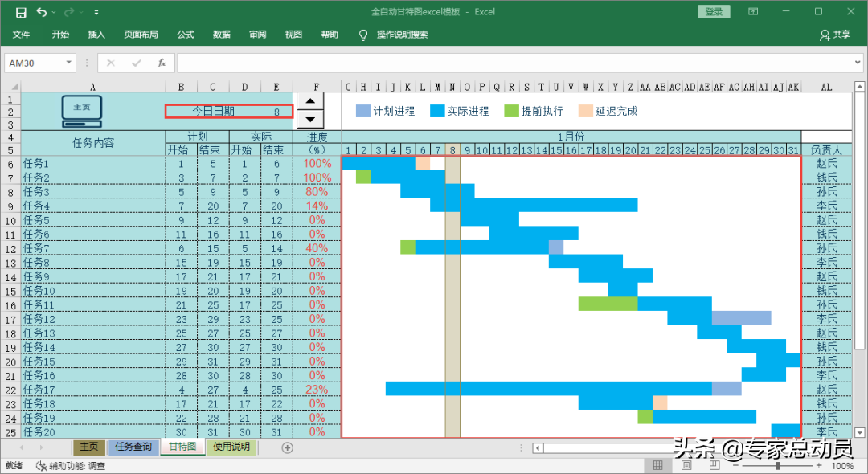Switch to Page Break Preview icon

pos(714,466)
